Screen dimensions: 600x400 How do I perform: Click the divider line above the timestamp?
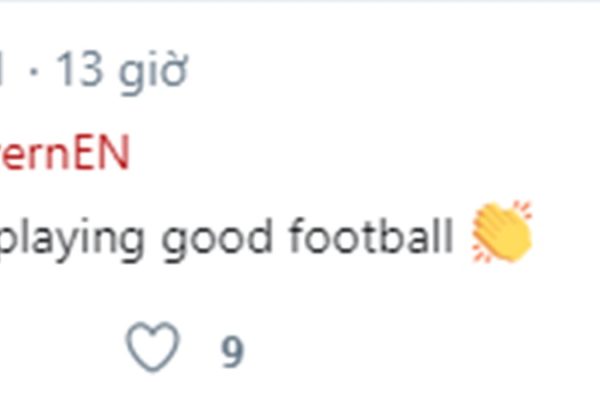[300, 2]
